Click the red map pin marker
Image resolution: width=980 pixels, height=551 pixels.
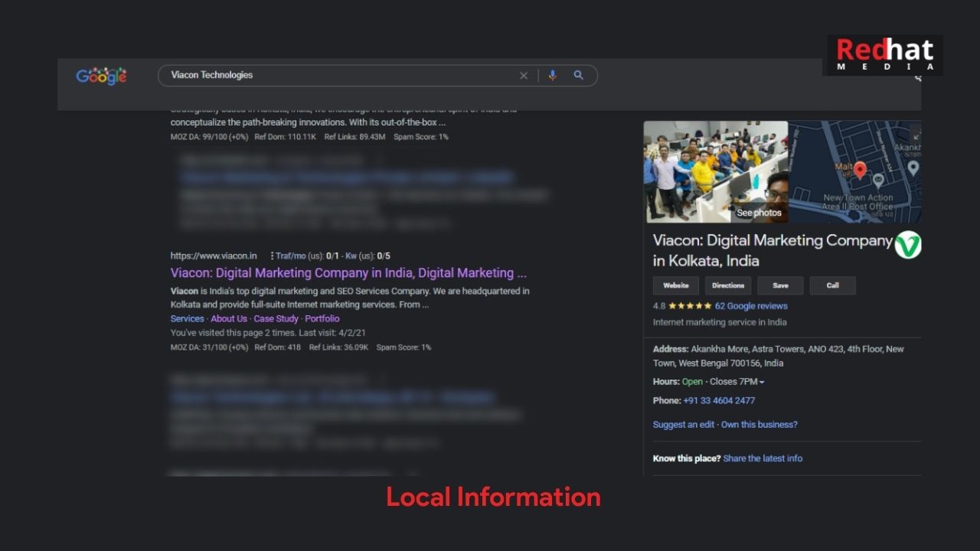click(x=860, y=170)
